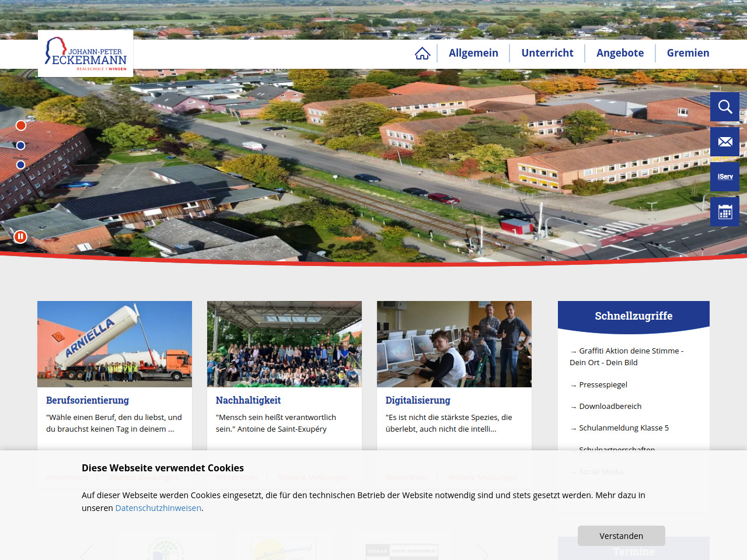Viewport: 747px width, 560px height.
Task: Open the Pressespiegel quick link
Action: click(x=603, y=385)
